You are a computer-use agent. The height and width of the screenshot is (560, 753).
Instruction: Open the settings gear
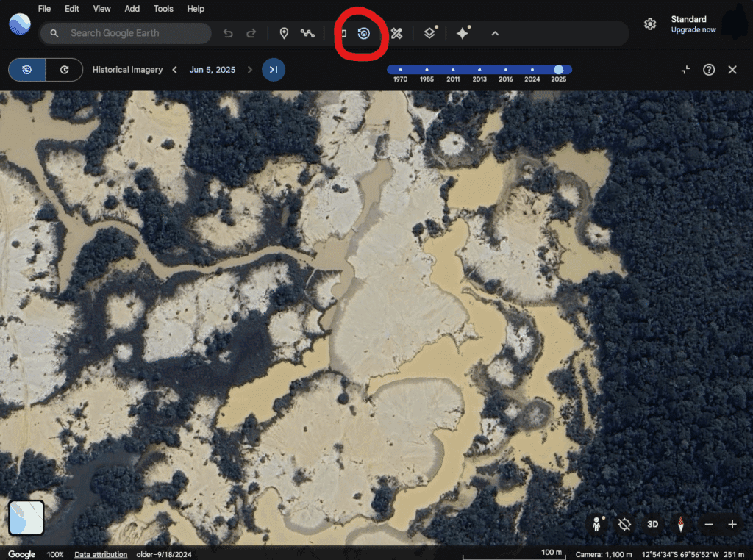(x=650, y=24)
